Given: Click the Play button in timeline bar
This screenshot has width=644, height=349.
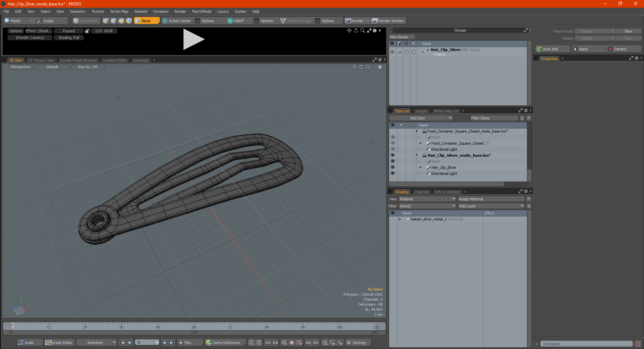Looking at the screenshot, I should [190, 343].
